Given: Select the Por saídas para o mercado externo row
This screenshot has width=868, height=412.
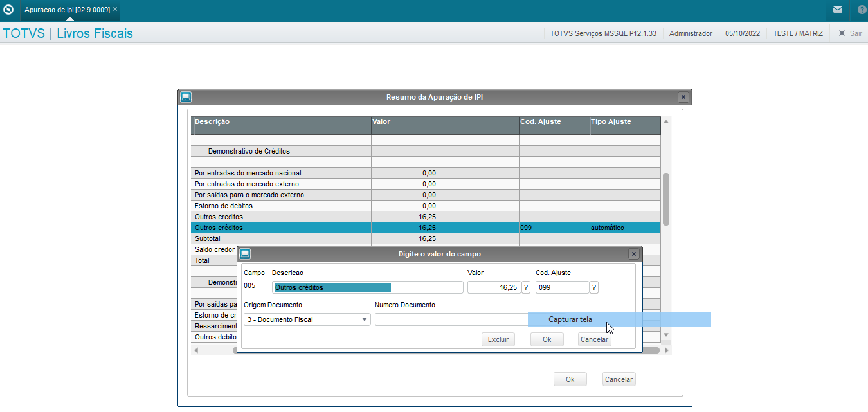Looking at the screenshot, I should (426, 195).
